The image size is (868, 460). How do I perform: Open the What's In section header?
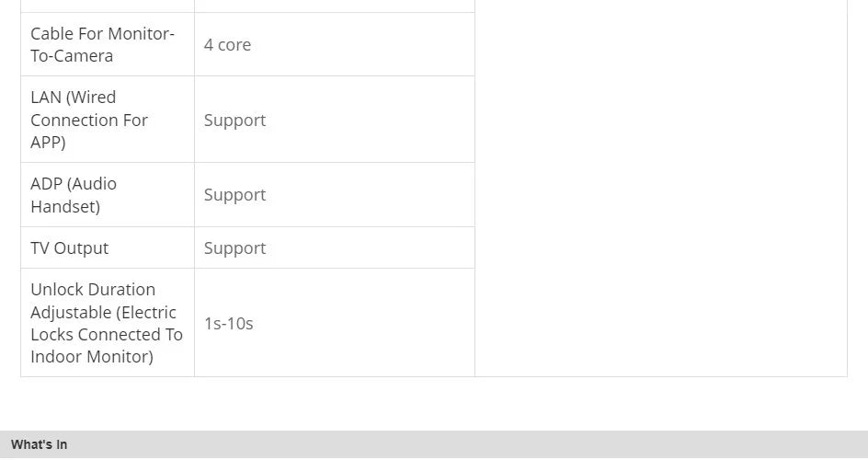434,444
